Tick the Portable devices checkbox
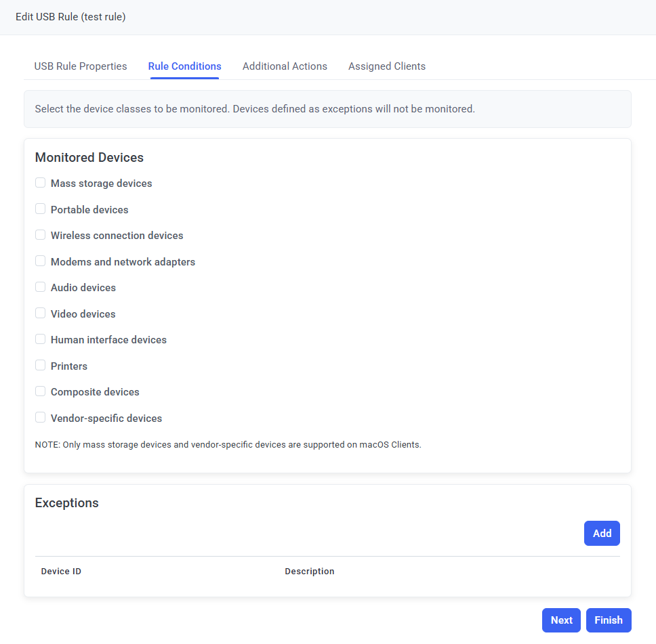Image resolution: width=656 pixels, height=644 pixels. click(x=41, y=209)
